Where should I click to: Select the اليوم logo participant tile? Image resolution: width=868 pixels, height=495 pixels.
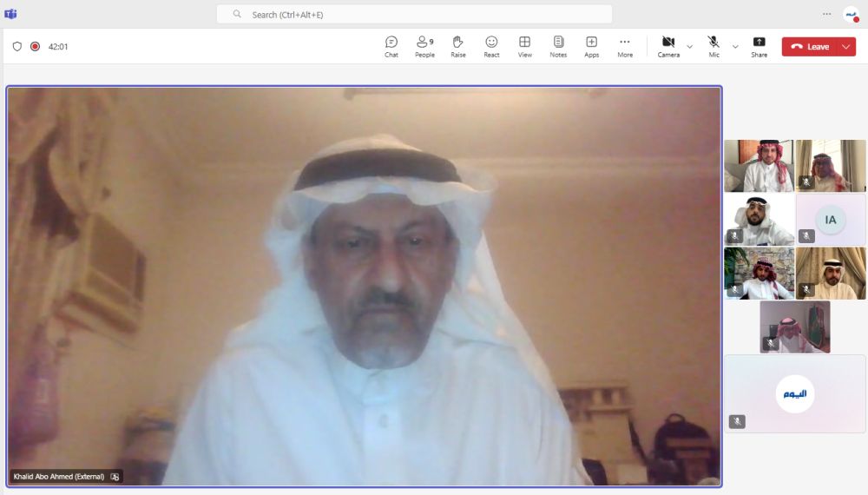point(795,393)
